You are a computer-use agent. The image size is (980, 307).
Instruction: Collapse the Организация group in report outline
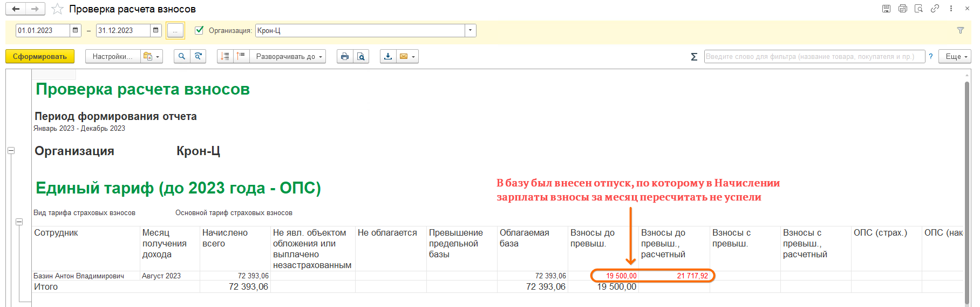11,151
